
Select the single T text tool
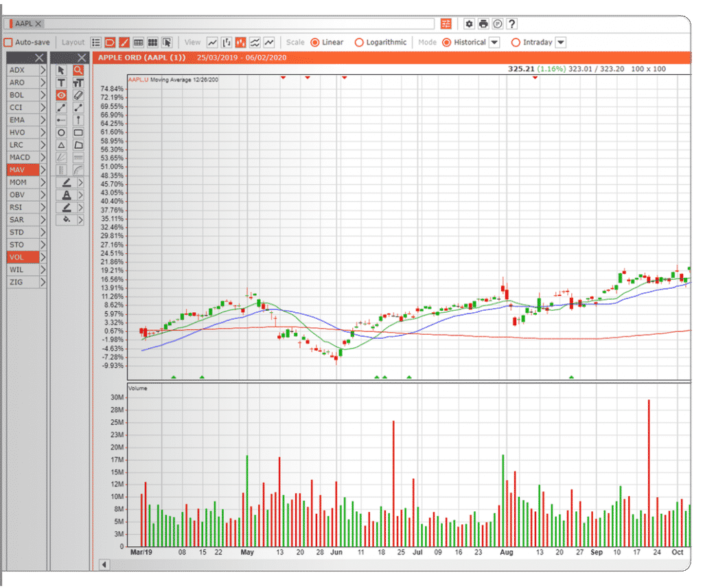(x=61, y=83)
